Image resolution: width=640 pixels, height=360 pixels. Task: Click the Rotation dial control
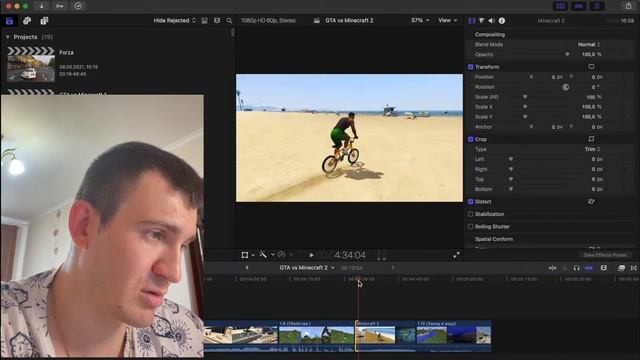566,87
